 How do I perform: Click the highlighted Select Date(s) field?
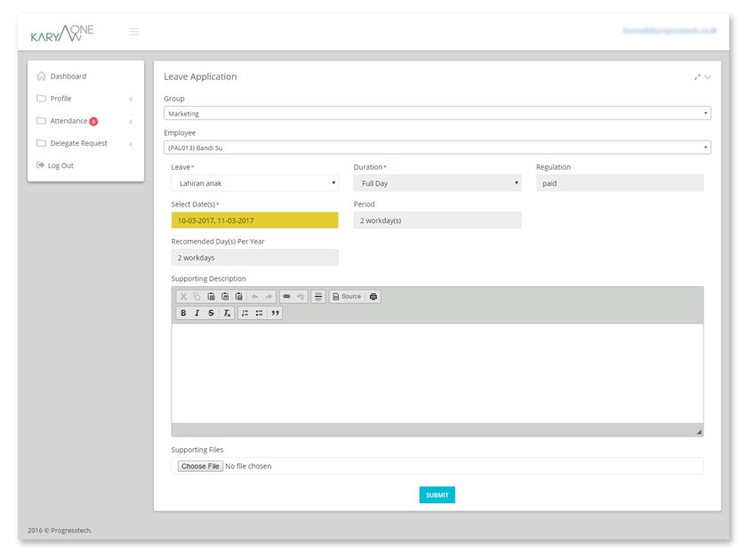click(256, 219)
